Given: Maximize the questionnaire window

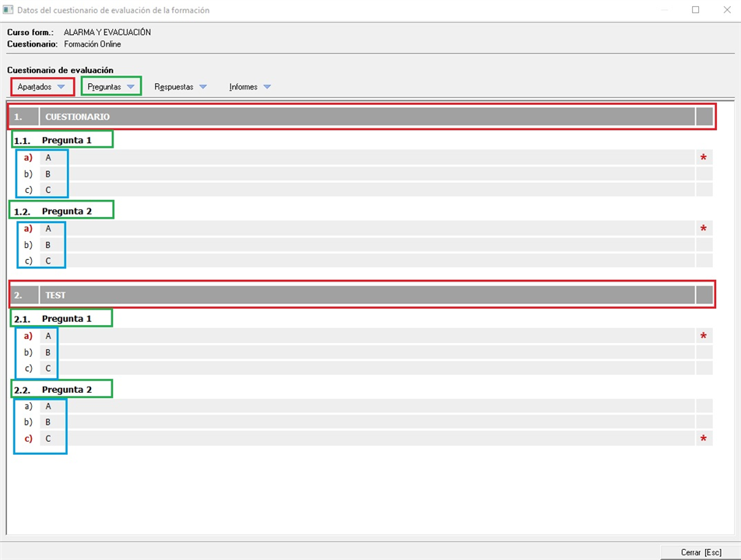Looking at the screenshot, I should pyautogui.click(x=695, y=10).
